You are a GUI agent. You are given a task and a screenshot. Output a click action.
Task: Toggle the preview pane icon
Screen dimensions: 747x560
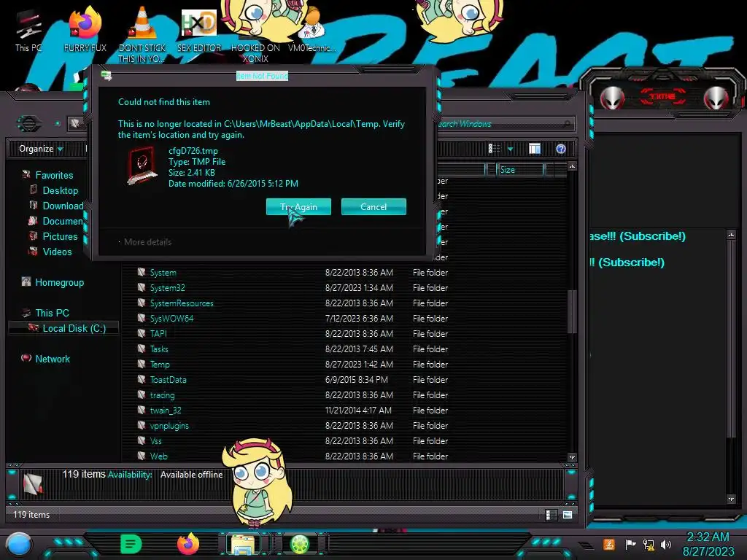pos(535,149)
